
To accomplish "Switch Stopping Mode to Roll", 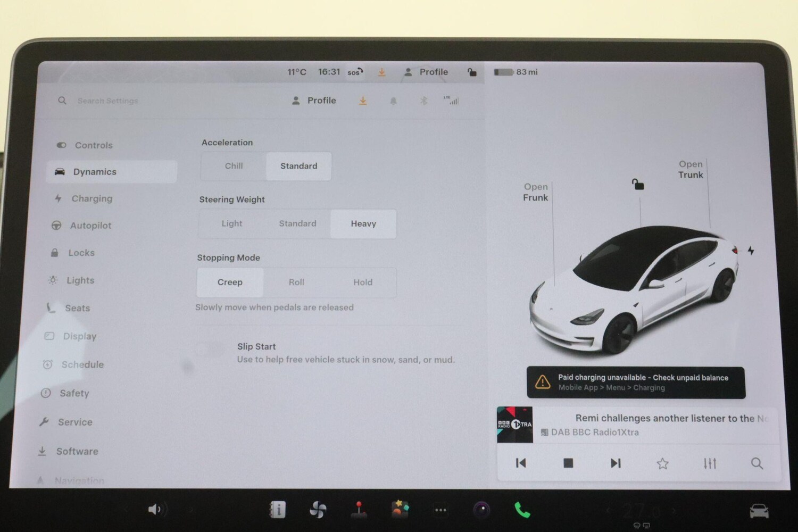I will [x=296, y=282].
